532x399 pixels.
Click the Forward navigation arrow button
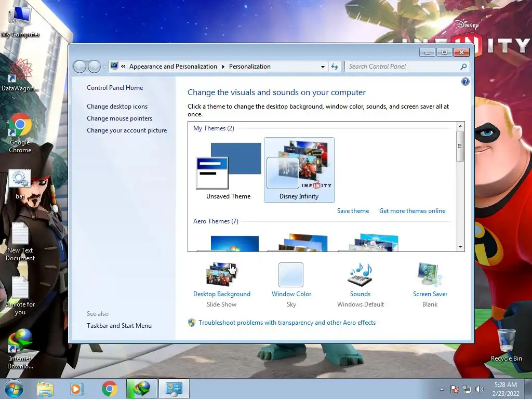click(x=95, y=66)
